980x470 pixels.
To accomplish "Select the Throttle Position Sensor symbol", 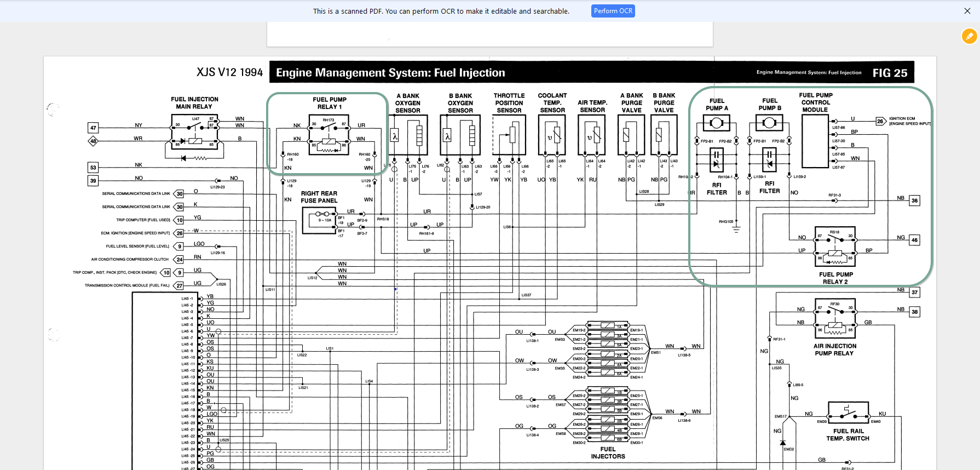I will 509,135.
